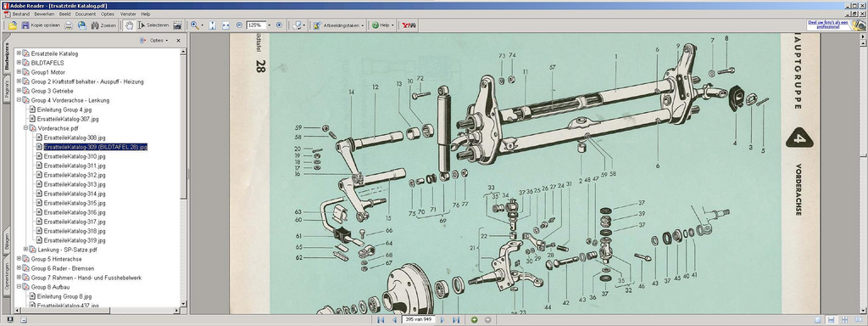868x326 pixels.
Task: Zoom in with the plus button
Action: tap(279, 25)
